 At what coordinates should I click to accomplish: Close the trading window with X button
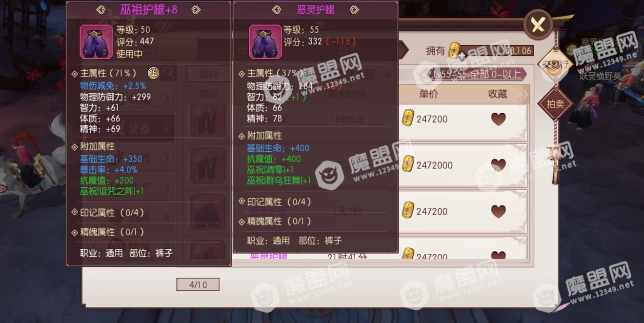click(538, 24)
